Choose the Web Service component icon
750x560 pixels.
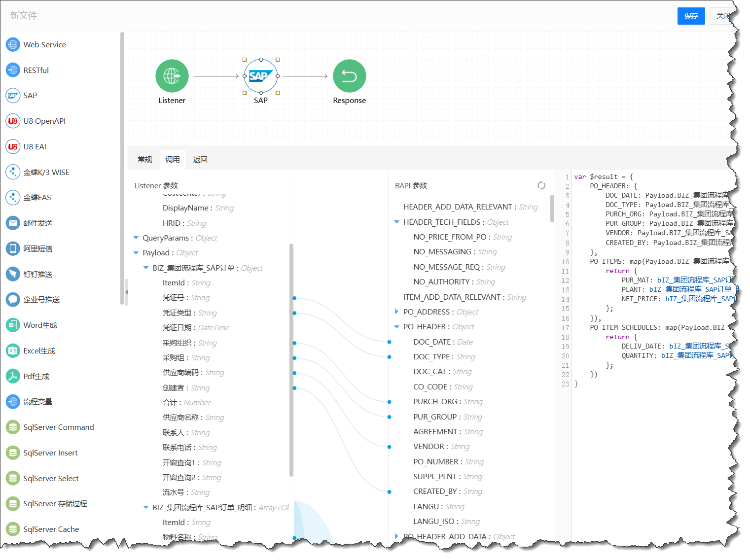pos(13,44)
